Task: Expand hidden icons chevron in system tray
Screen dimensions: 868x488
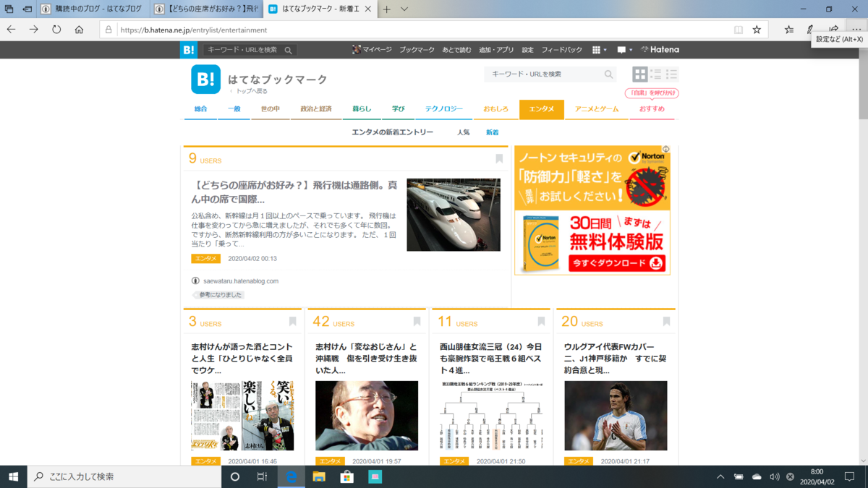Action: (x=720, y=476)
